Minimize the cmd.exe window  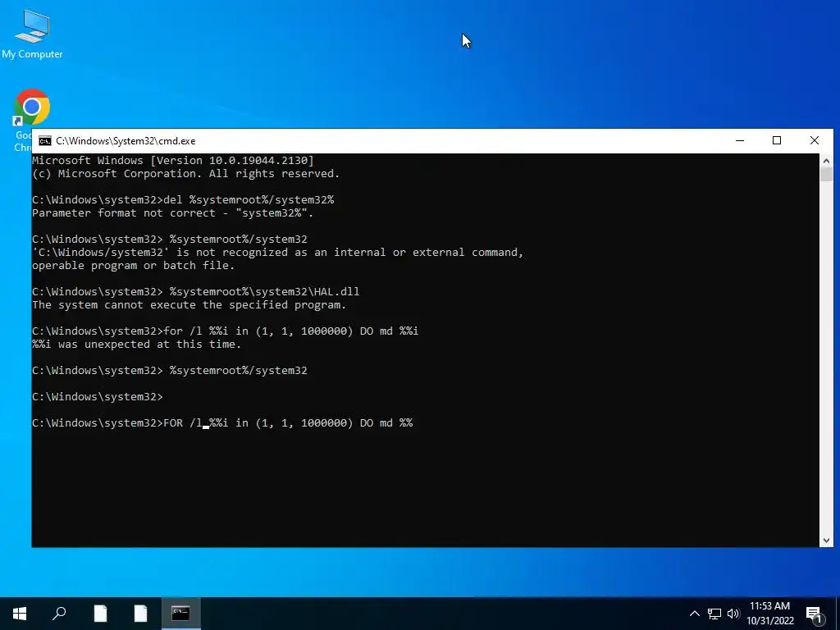[x=740, y=140]
